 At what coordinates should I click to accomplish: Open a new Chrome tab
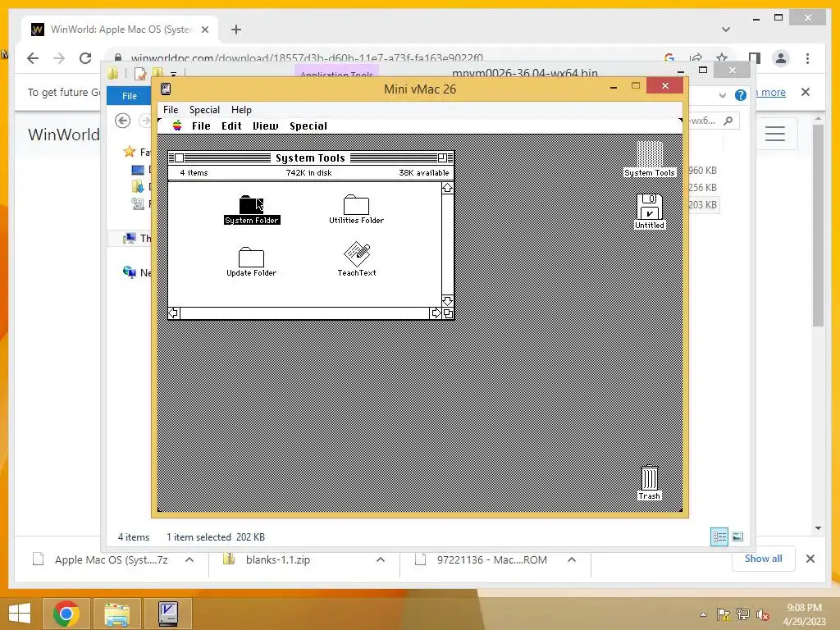(235, 30)
